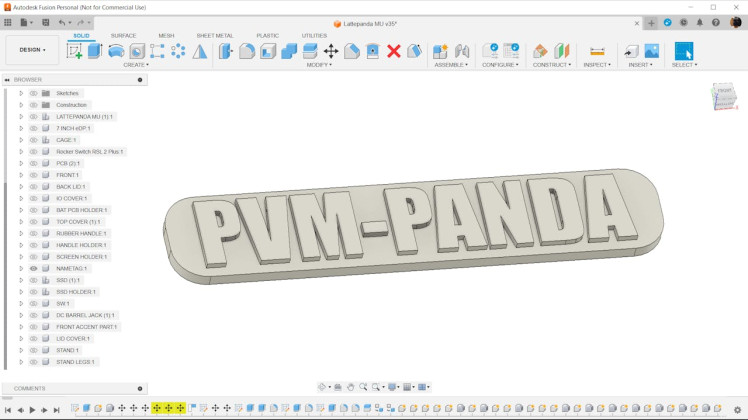The width and height of the screenshot is (748, 420).
Task: Open the data panel grid icon
Action: point(8,22)
